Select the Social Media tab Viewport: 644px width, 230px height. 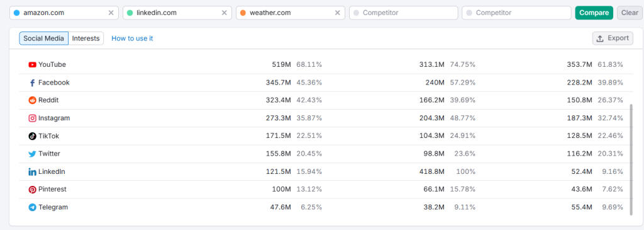point(43,38)
